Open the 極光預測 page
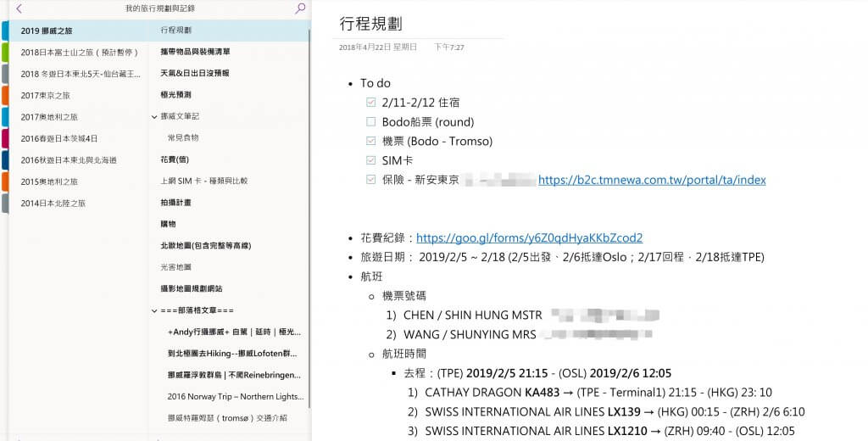 (175, 95)
